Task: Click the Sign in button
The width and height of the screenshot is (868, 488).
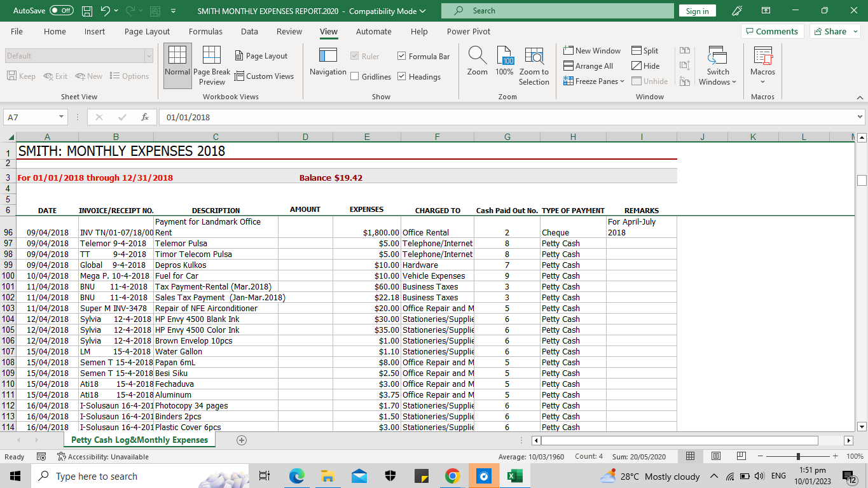Action: point(698,11)
